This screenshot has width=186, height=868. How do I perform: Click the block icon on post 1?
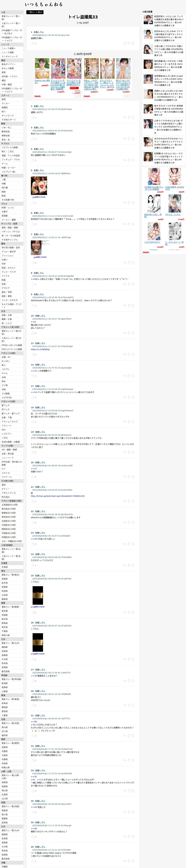click(x=133, y=43)
